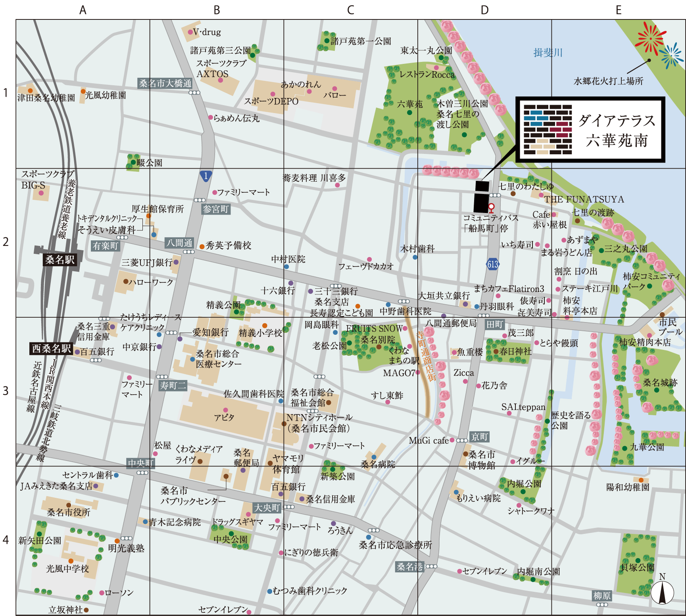Click the MuGi cafe label
This screenshot has height=616, width=686.
pos(429,440)
